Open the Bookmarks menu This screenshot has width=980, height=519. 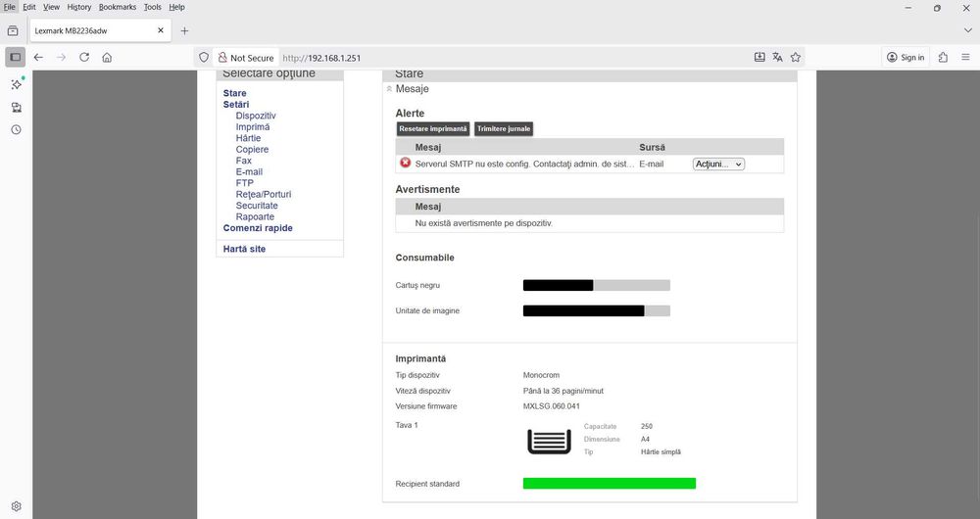click(118, 7)
